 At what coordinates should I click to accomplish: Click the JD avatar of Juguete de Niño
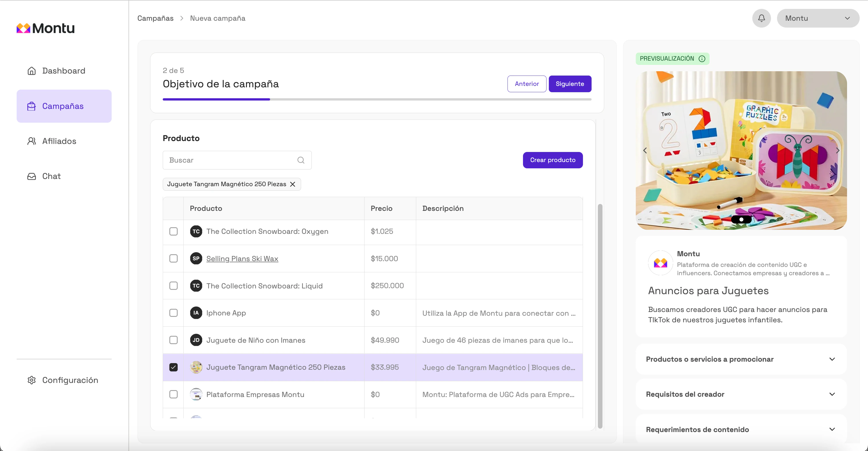point(196,340)
